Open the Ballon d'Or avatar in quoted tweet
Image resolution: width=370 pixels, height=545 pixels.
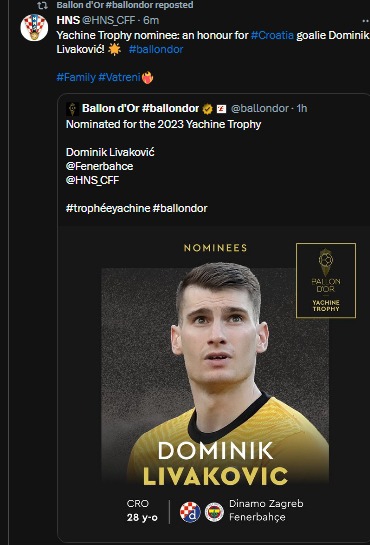[73, 109]
